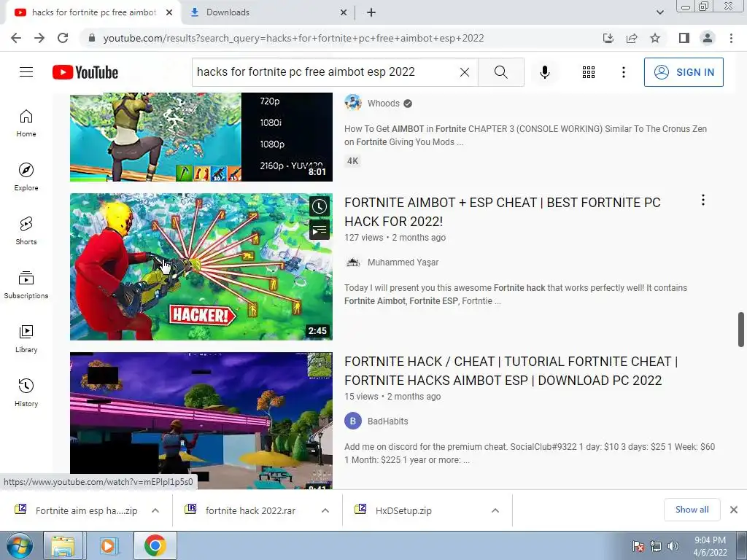The height and width of the screenshot is (560, 747).
Task: Go forward with the browser arrow
Action: pyautogui.click(x=39, y=38)
